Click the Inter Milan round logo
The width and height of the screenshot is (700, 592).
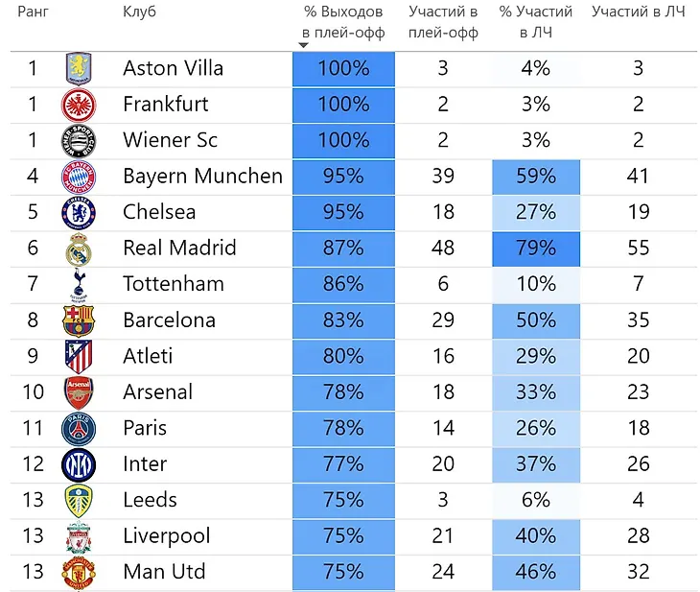click(78, 464)
